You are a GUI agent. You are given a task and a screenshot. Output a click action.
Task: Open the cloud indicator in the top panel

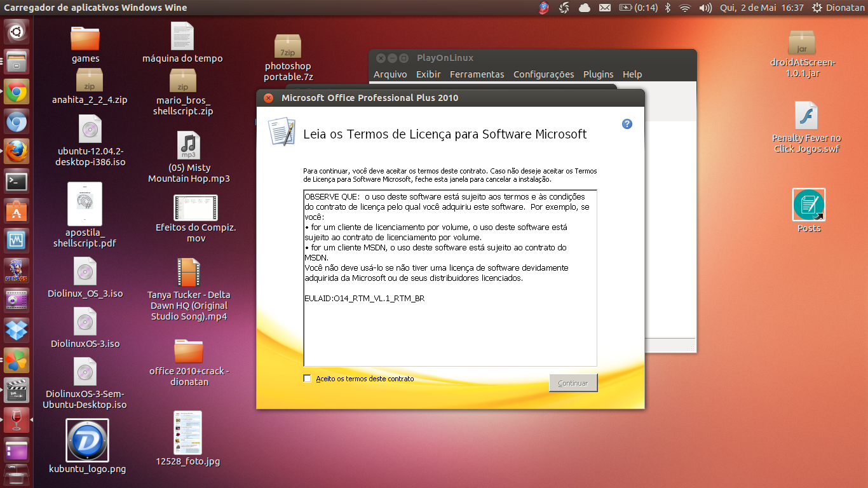585,8
